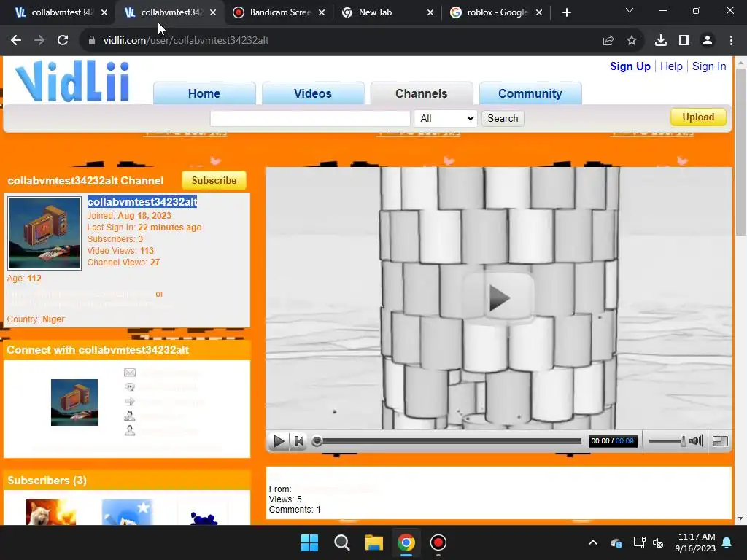The height and width of the screenshot is (560, 747).
Task: Open Chrome three-dot menu
Action: (x=731, y=41)
